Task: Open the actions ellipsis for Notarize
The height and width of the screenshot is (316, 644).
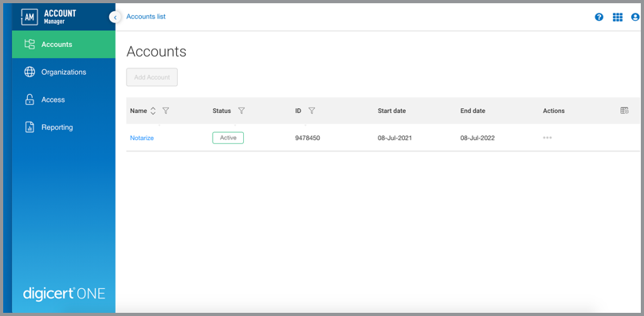Action: coord(547,138)
